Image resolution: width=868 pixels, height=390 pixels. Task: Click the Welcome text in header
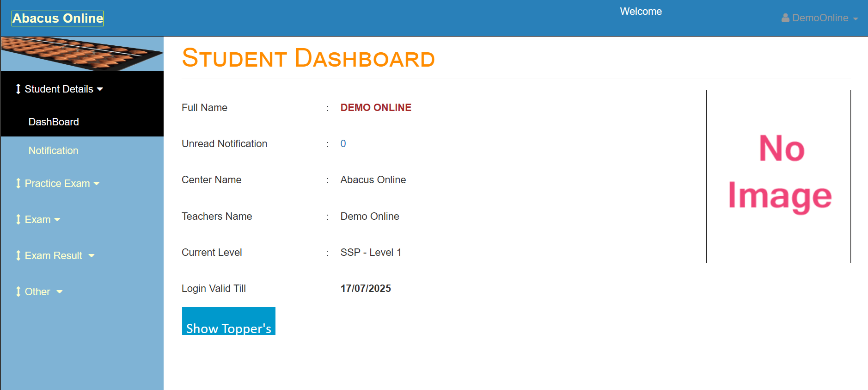[641, 12]
